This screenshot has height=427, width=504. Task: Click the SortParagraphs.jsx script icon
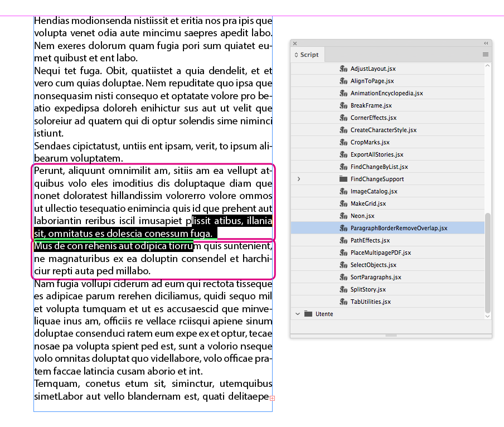pyautogui.click(x=343, y=277)
